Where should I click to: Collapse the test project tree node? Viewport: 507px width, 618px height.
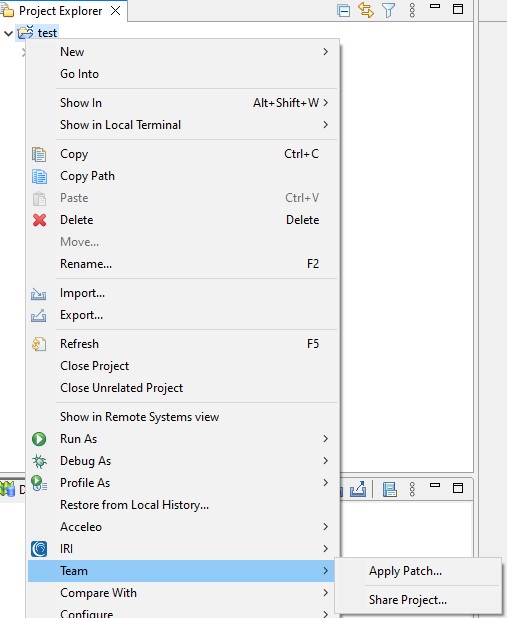coord(8,33)
